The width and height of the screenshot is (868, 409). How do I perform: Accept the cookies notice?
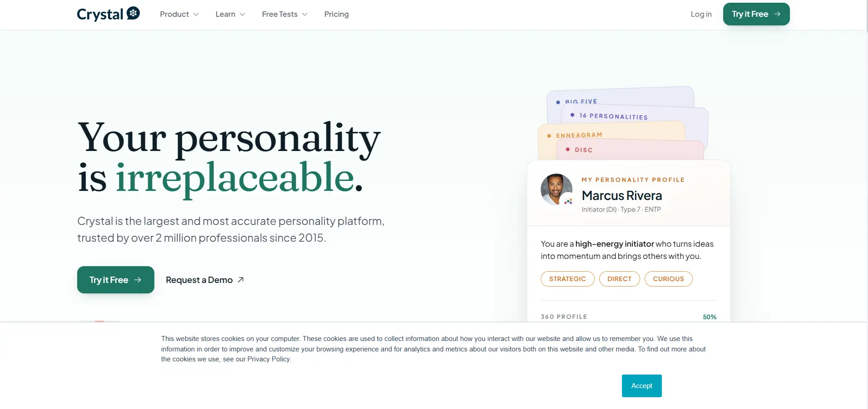point(641,386)
